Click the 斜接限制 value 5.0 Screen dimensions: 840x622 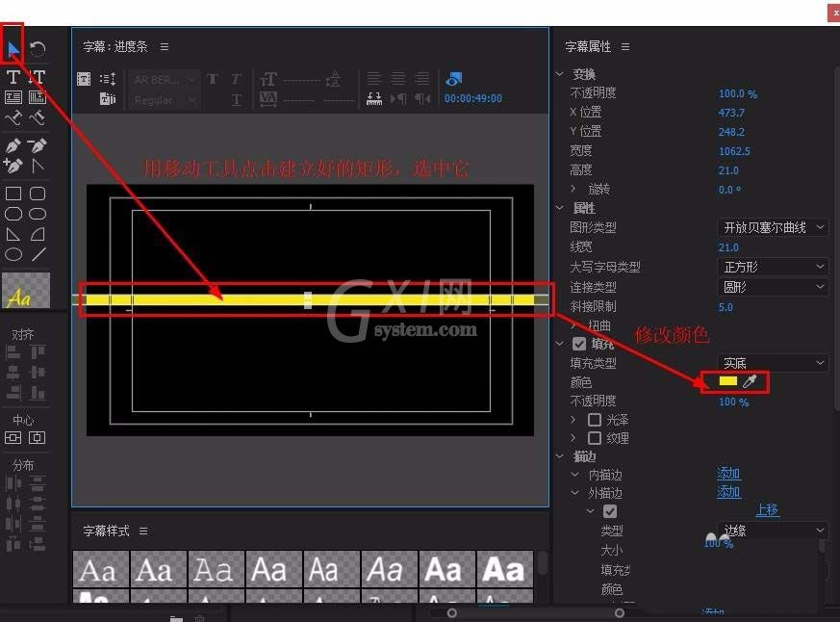[725, 307]
